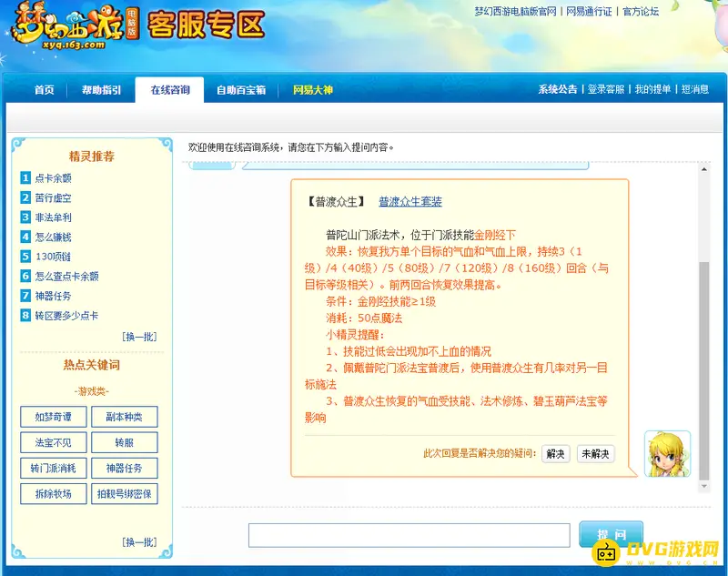Click the 神器任务 keyword button

(x=125, y=469)
